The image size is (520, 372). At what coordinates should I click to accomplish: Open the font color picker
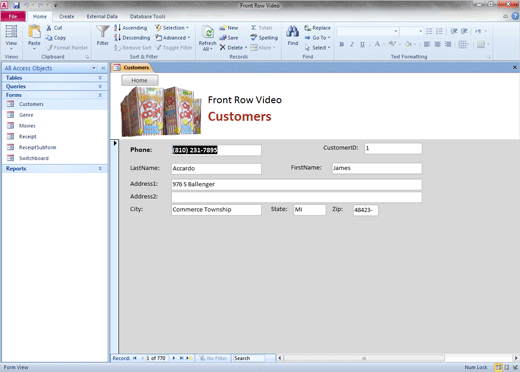pos(383,44)
